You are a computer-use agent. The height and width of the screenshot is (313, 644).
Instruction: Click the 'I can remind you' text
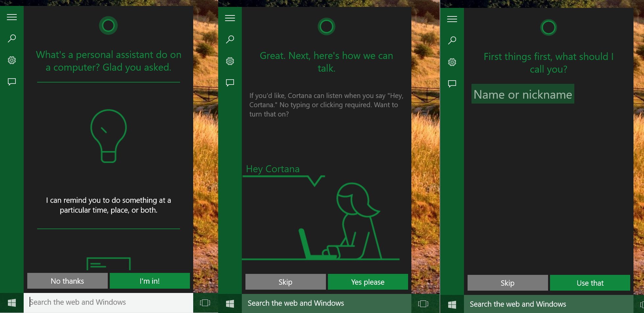tap(108, 205)
